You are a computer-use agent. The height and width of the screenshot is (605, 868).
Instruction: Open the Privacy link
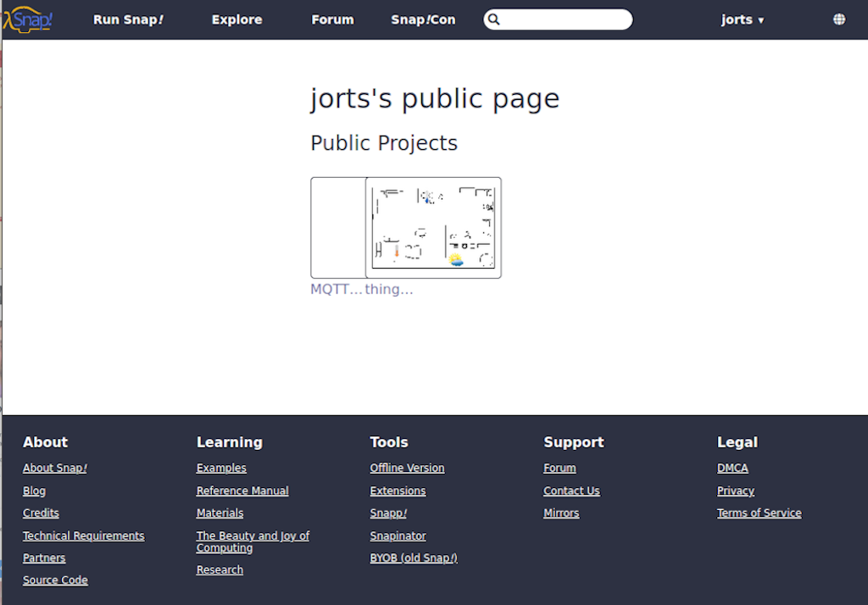click(736, 491)
